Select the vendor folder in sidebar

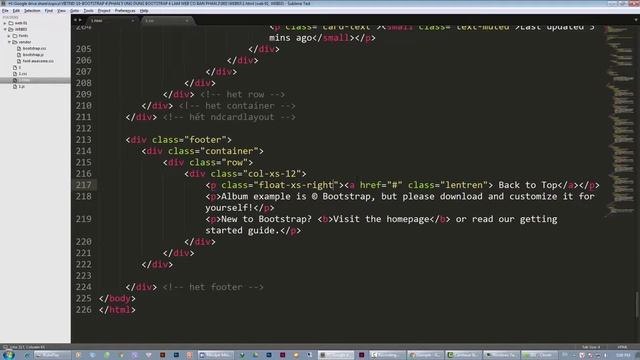(x=25, y=42)
